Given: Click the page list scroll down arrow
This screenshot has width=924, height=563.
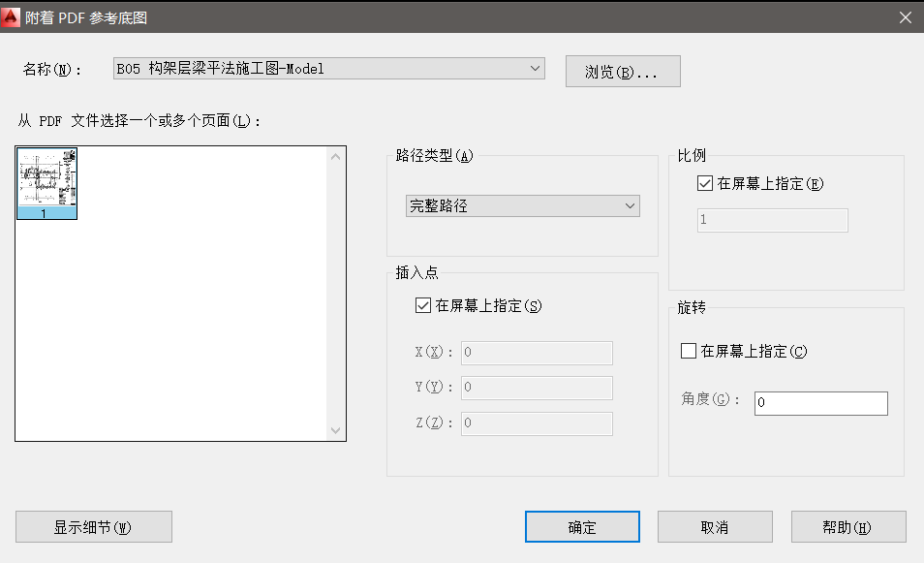Looking at the screenshot, I should tap(336, 430).
